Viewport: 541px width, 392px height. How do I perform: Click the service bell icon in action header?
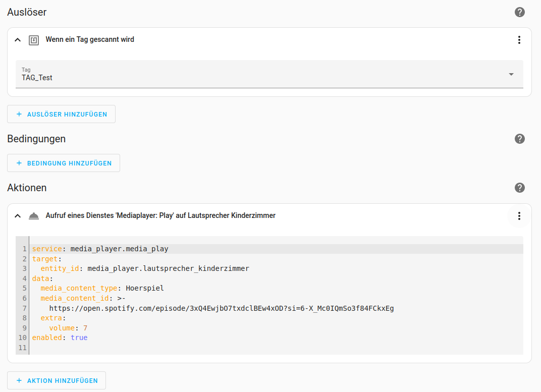pyautogui.click(x=34, y=216)
